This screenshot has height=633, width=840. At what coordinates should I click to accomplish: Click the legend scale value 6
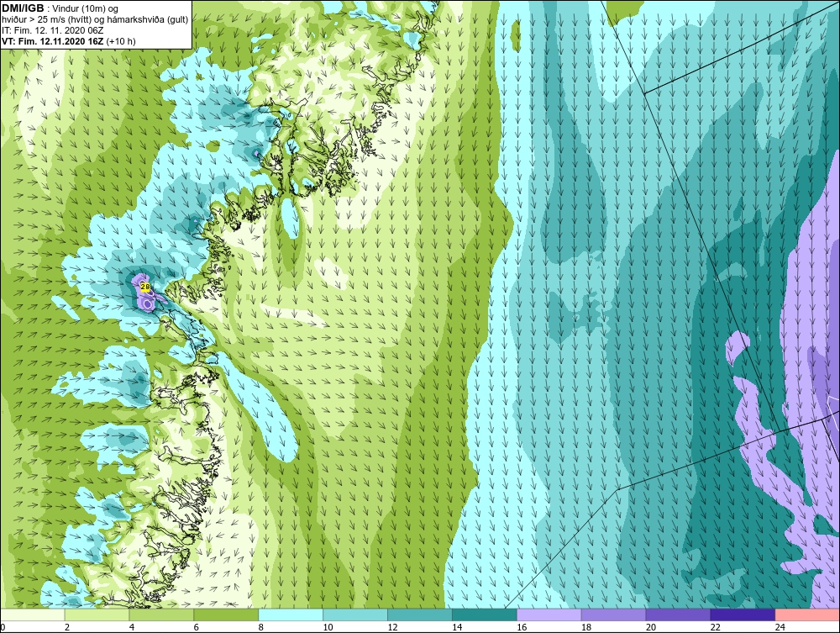coord(196,627)
